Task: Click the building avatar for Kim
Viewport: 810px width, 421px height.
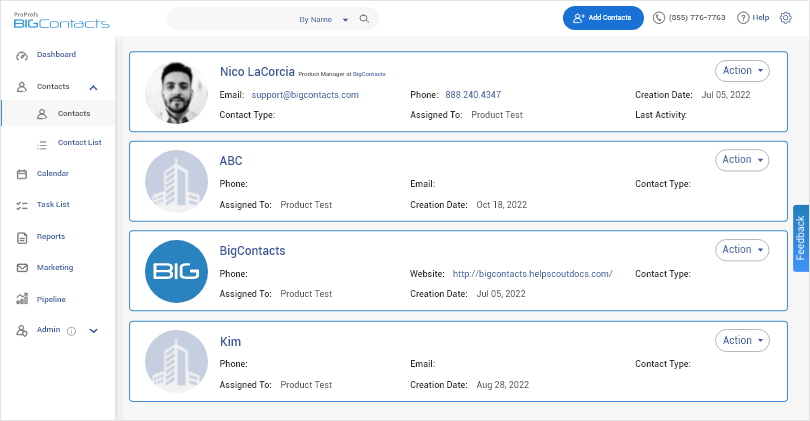Action: (176, 362)
